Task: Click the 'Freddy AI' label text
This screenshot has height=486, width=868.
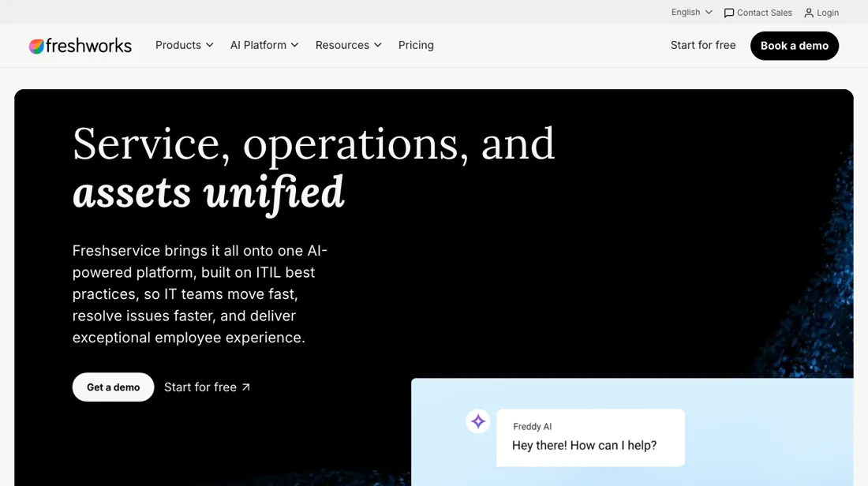Action: tap(532, 426)
